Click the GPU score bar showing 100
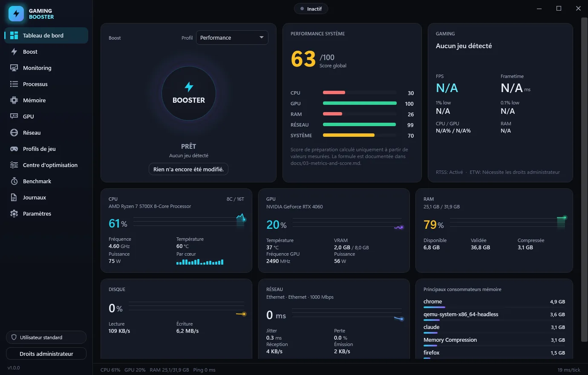588x375 pixels. pos(360,103)
